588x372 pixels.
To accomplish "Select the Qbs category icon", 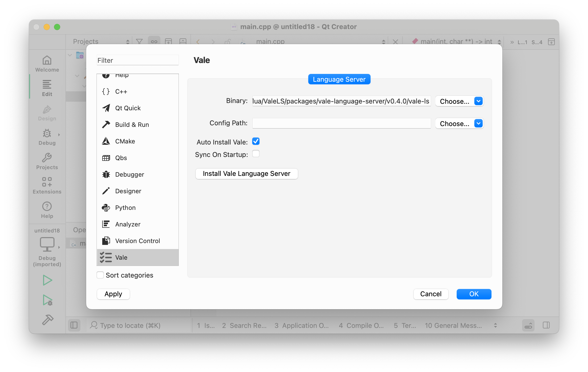I will (106, 158).
